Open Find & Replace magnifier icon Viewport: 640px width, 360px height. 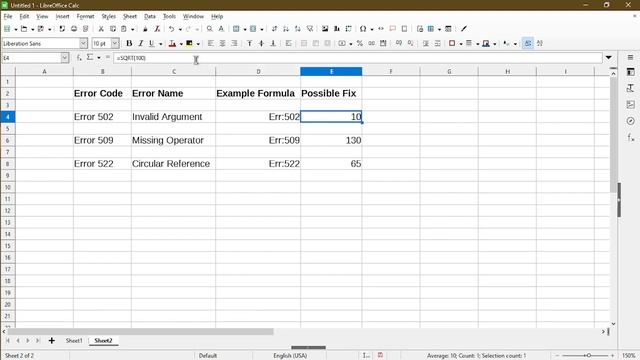(209, 29)
